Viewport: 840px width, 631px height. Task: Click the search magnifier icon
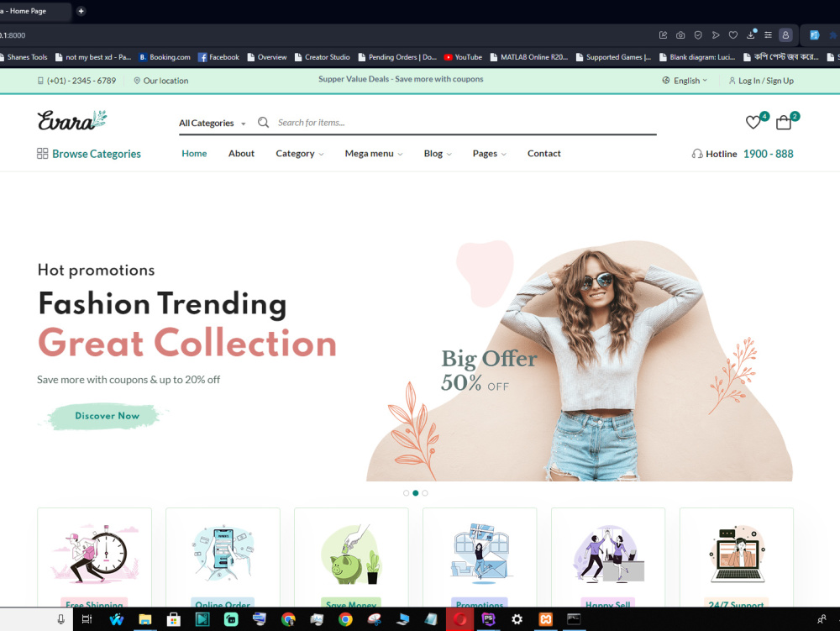(263, 122)
